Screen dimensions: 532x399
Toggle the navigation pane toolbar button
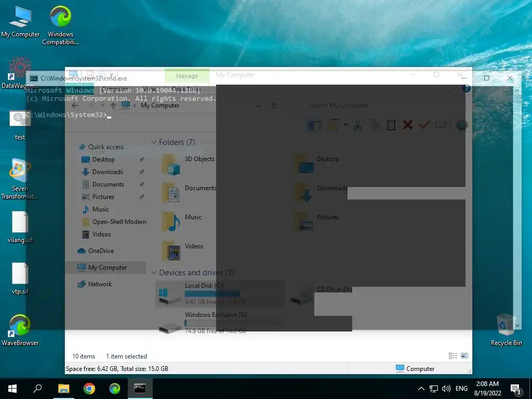[314, 125]
